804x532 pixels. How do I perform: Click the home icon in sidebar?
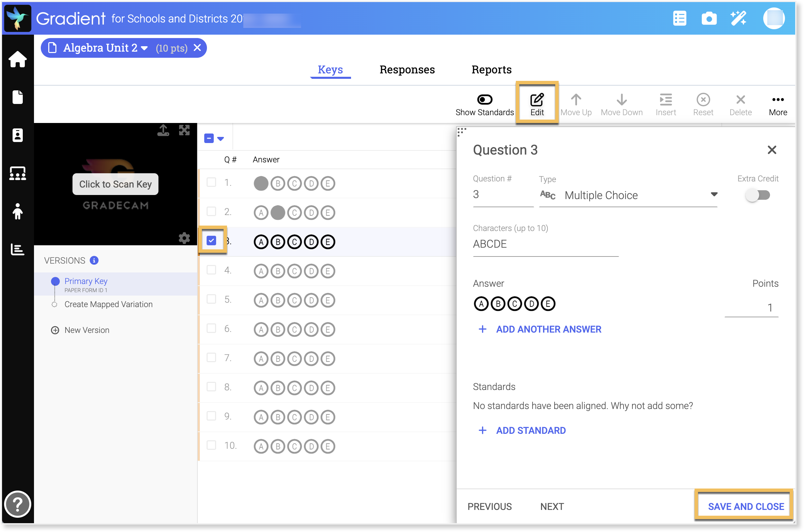pos(18,59)
